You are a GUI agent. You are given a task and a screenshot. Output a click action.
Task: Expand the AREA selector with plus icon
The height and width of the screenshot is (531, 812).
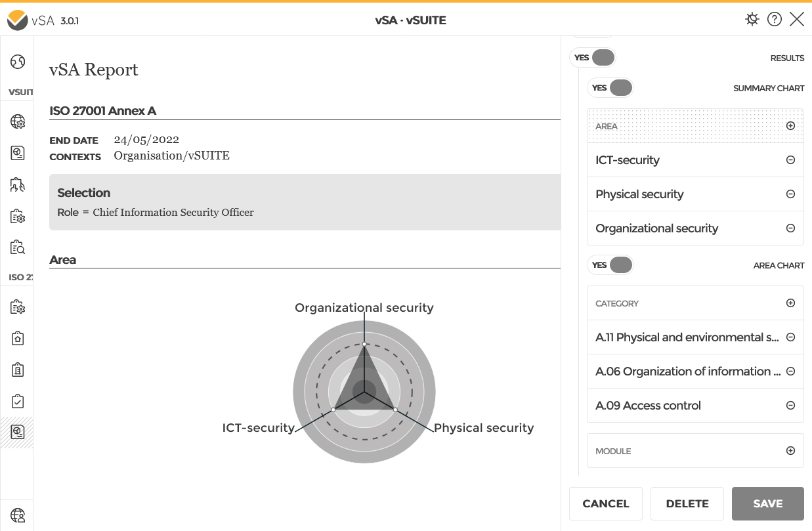(790, 125)
